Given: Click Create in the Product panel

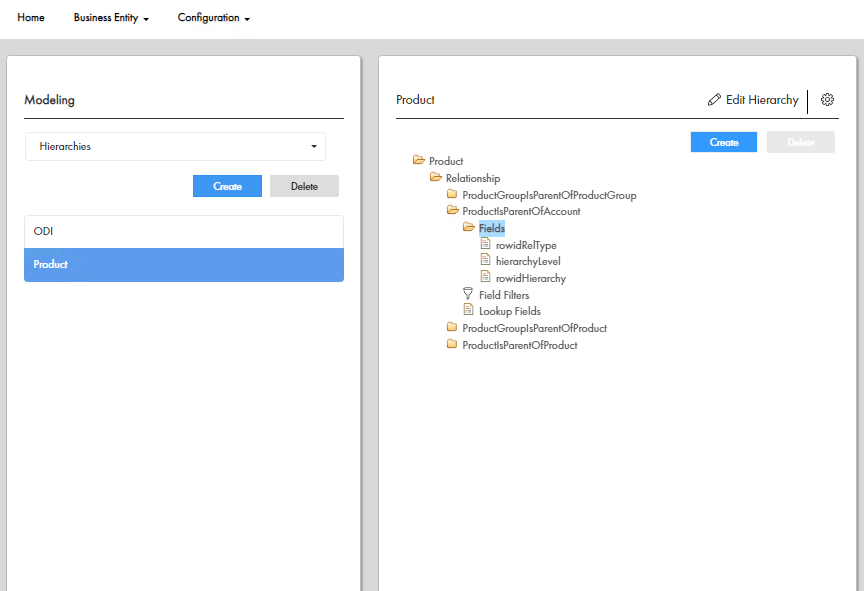Looking at the screenshot, I should (x=723, y=142).
